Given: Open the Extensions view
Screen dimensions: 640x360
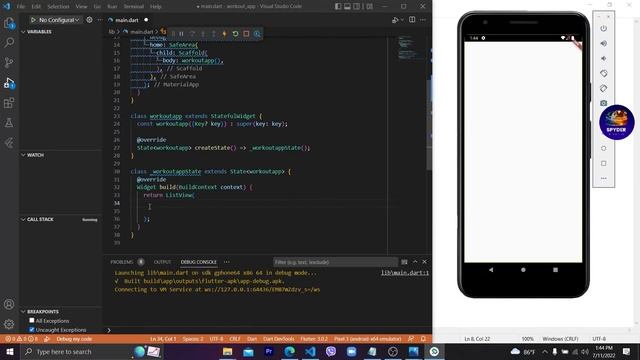Looking at the screenshot, I should (x=9, y=103).
